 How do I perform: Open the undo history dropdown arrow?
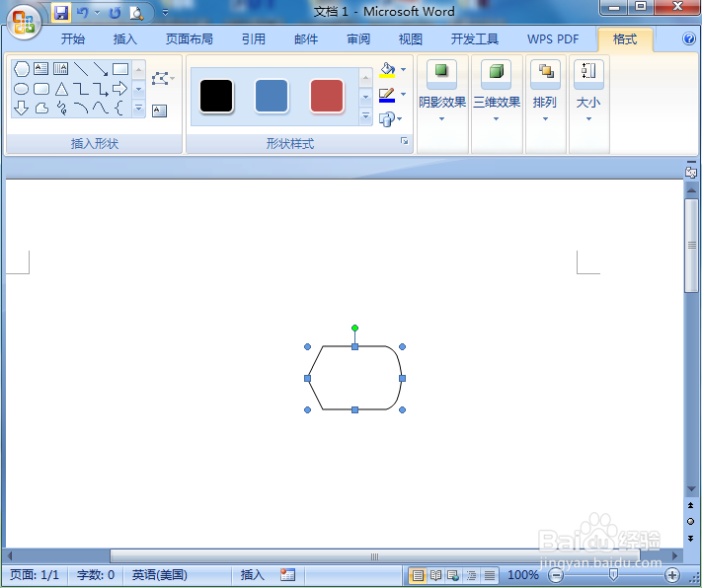click(97, 13)
